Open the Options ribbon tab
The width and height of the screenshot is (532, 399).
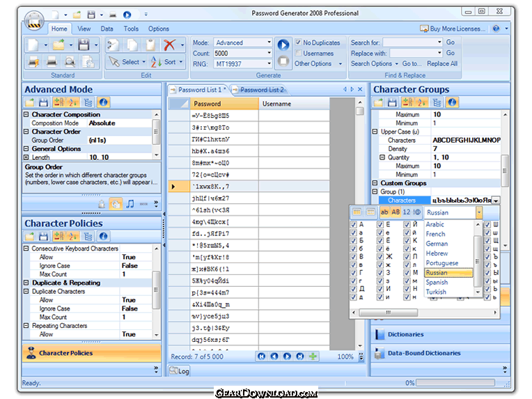pos(159,29)
